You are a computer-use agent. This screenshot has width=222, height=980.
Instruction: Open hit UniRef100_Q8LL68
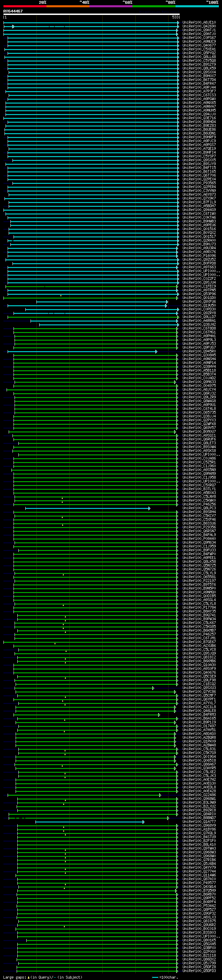[x=199, y=57]
